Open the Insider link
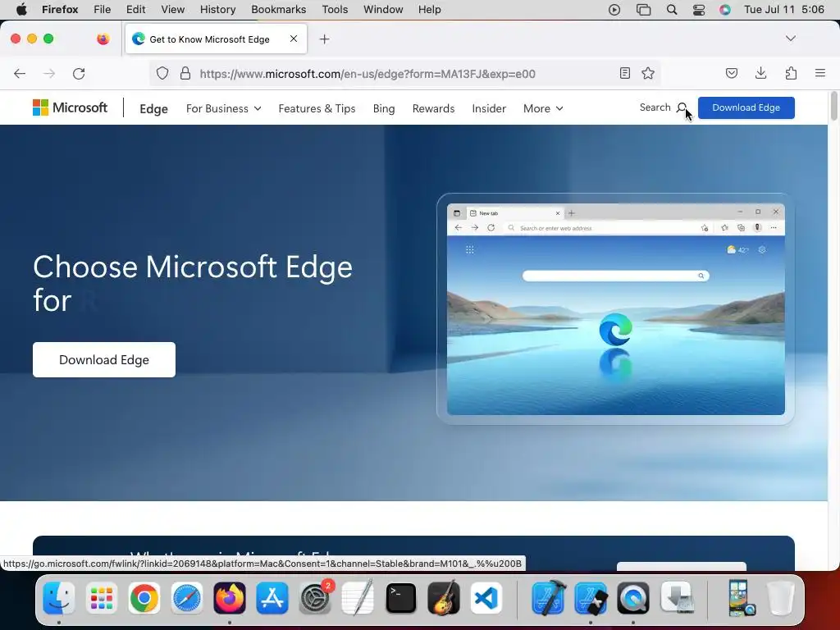840x630 pixels. tap(489, 108)
